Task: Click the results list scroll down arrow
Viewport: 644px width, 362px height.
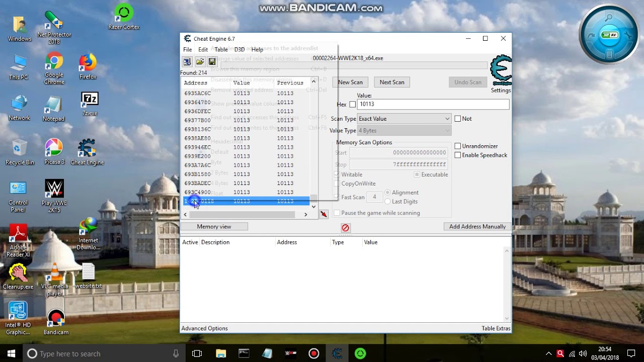Action: 313,206
